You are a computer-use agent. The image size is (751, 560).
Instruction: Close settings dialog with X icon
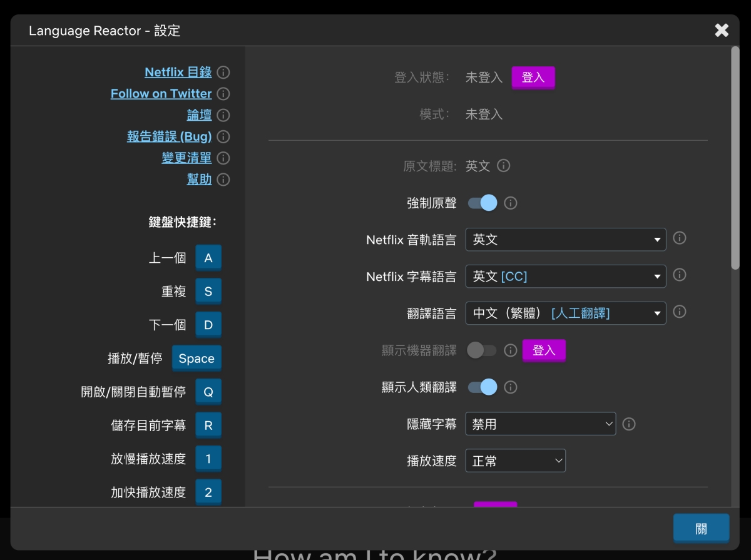[x=722, y=30]
